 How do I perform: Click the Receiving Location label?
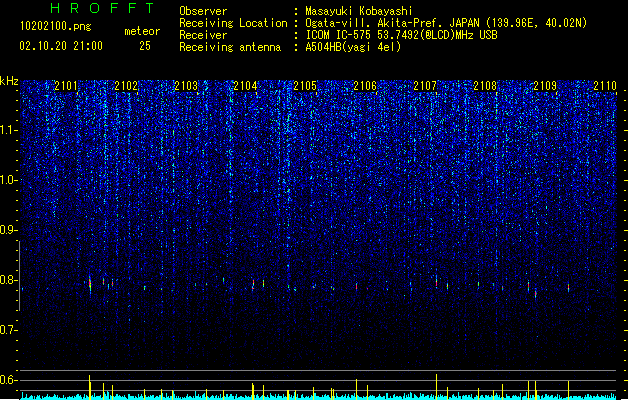click(233, 23)
